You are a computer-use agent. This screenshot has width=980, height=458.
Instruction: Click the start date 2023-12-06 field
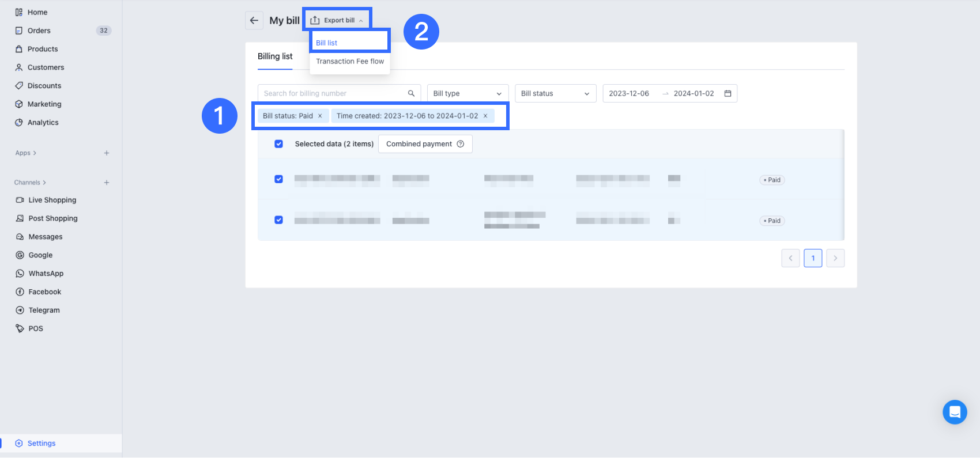pyautogui.click(x=629, y=93)
